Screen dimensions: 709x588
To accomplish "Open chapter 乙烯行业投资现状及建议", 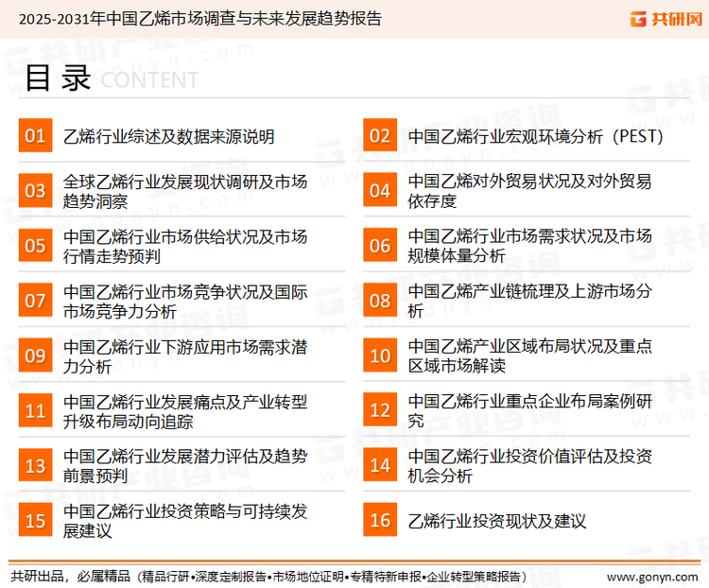I will [497, 521].
